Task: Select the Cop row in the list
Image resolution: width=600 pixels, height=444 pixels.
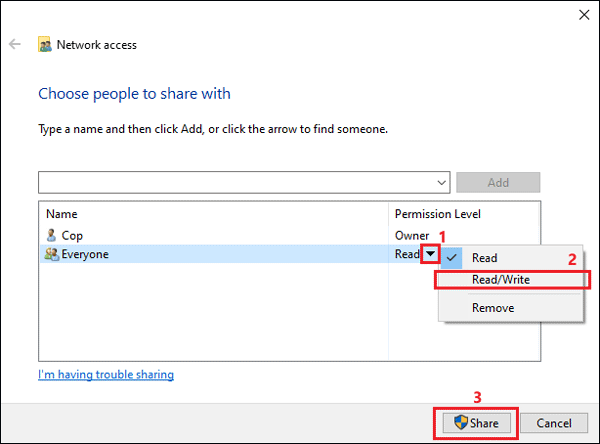Action: [290, 235]
